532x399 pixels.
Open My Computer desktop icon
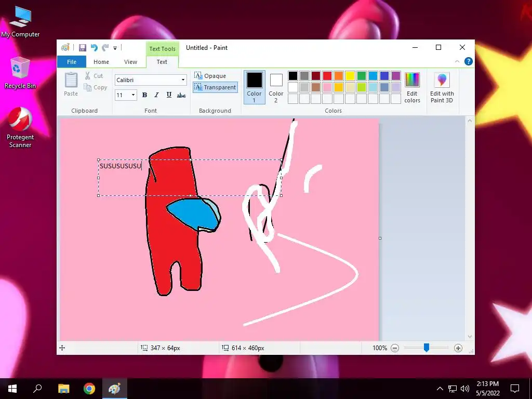(20, 22)
